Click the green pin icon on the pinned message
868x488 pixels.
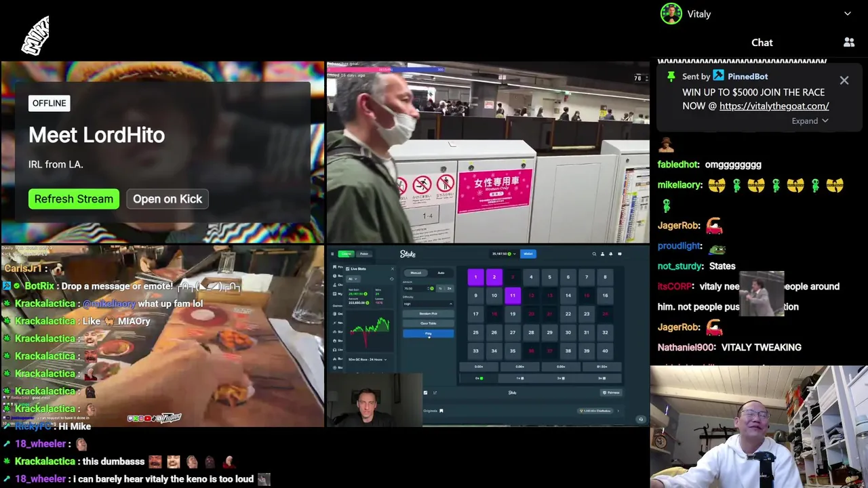pyautogui.click(x=671, y=77)
